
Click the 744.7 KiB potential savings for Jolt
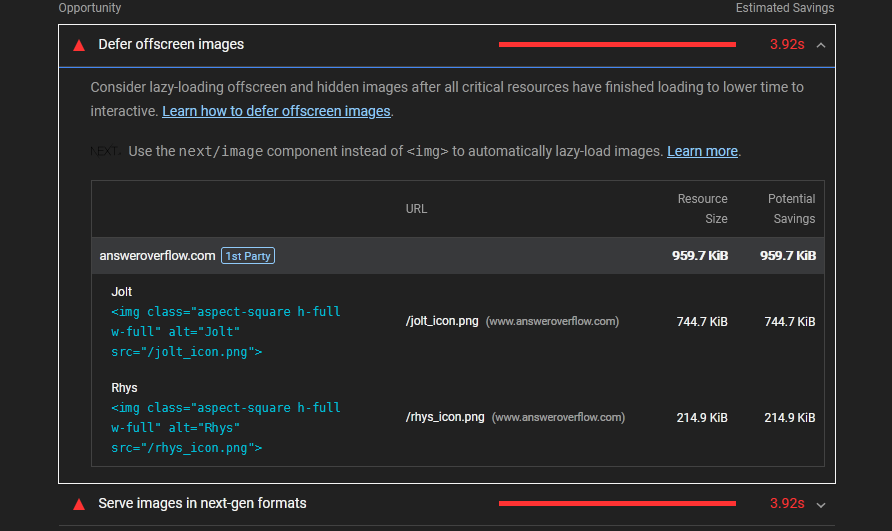click(790, 322)
